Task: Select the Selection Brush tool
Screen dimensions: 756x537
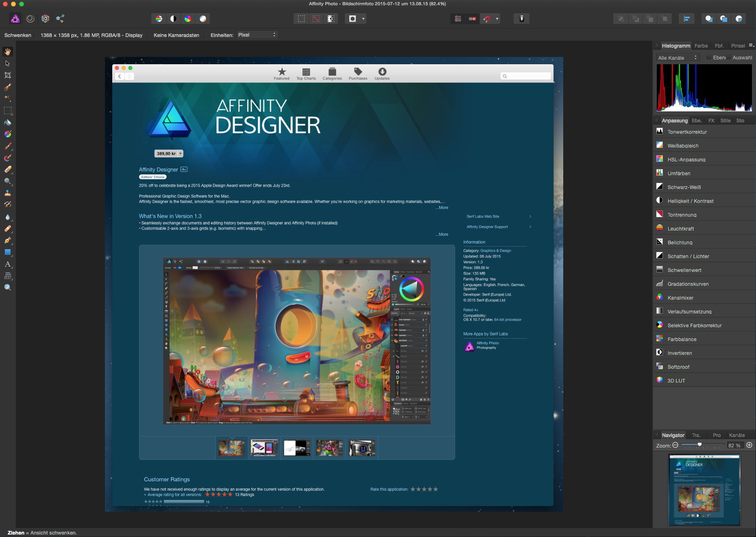Action: 8,87
